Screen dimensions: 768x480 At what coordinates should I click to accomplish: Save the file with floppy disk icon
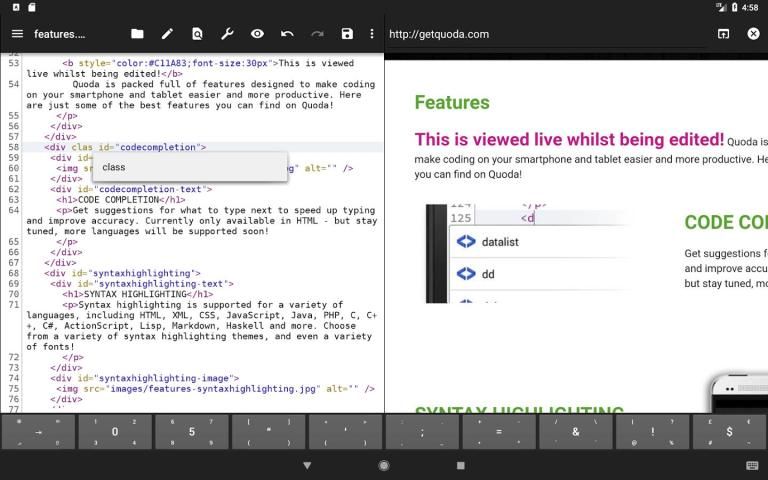347,34
